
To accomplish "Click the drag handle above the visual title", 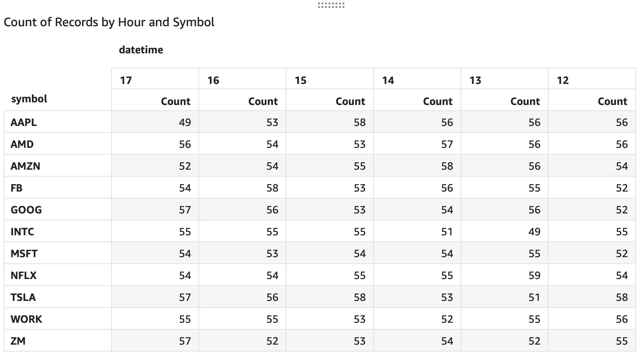I will pos(331,5).
